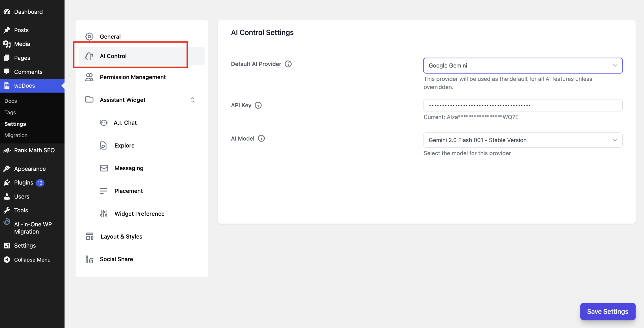Click the Social Share people icon

click(x=89, y=259)
